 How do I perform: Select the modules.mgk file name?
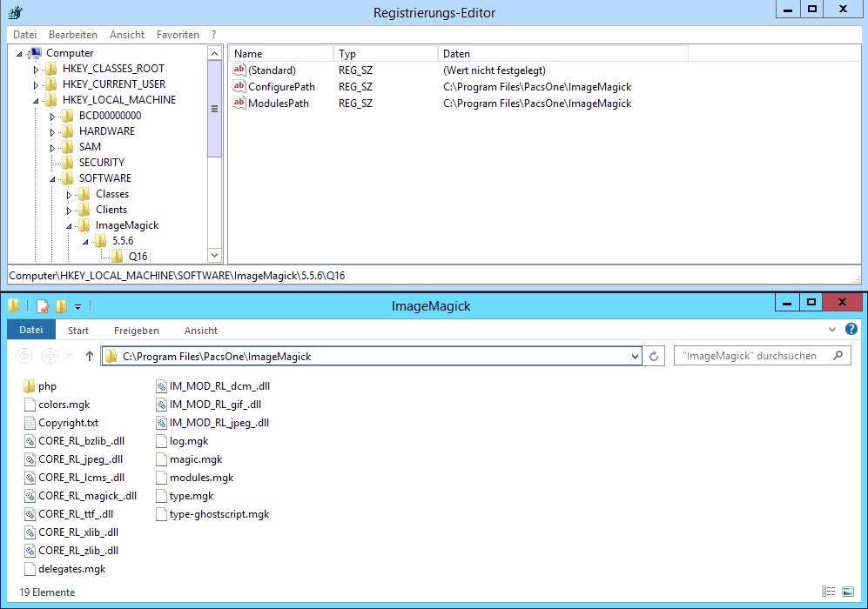(x=201, y=478)
